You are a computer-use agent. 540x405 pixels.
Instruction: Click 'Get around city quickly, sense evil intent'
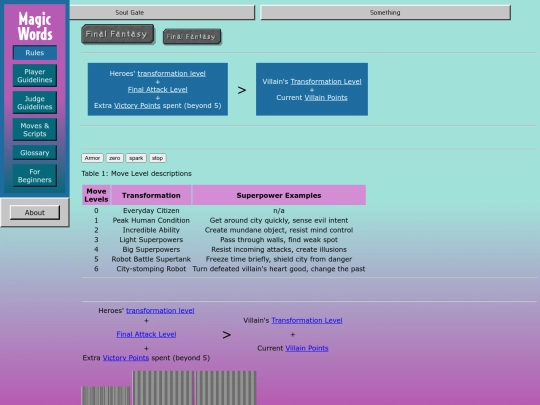click(x=279, y=220)
